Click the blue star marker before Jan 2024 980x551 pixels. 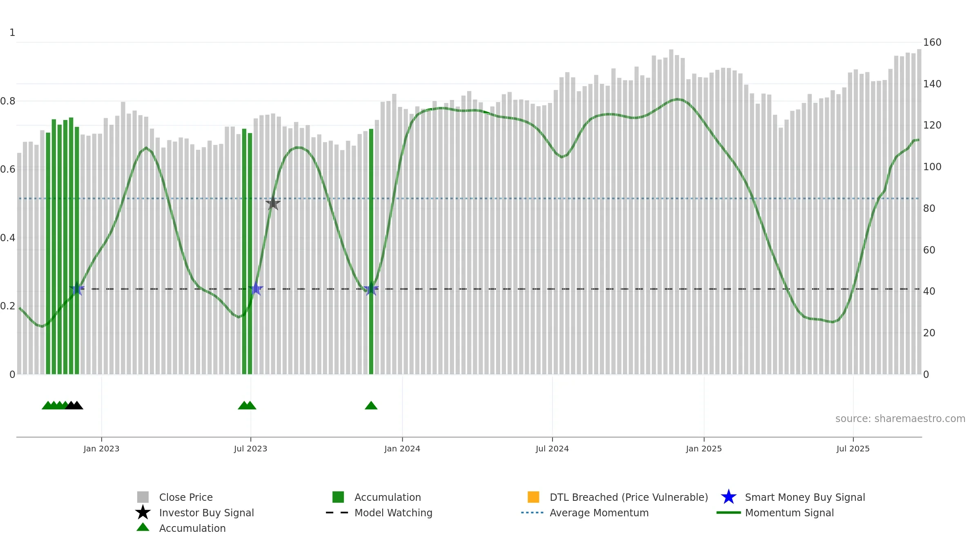371,289
